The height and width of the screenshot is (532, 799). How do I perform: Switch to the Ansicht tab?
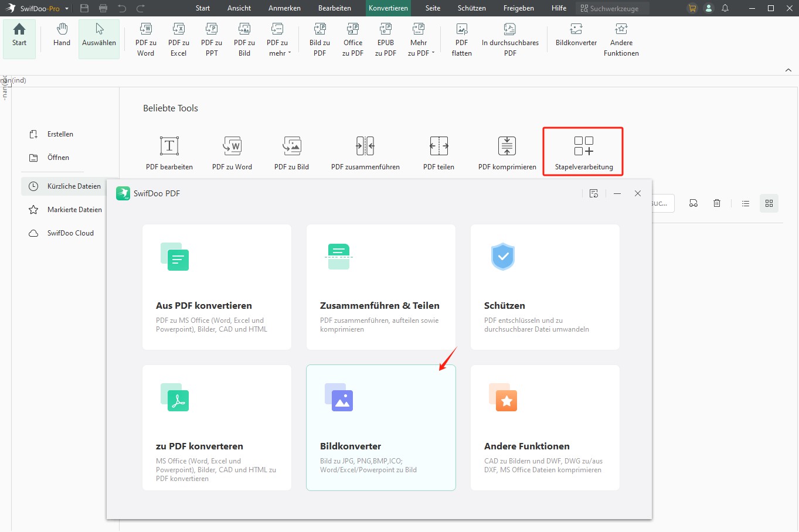coord(239,8)
